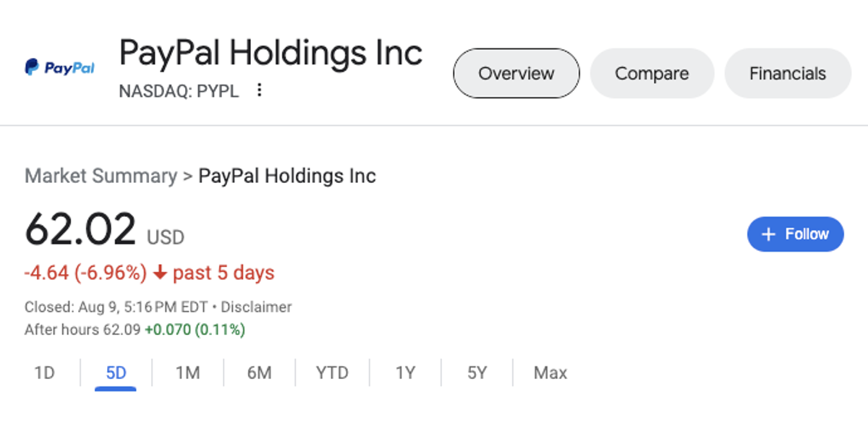Go to the Financials tab

[787, 73]
